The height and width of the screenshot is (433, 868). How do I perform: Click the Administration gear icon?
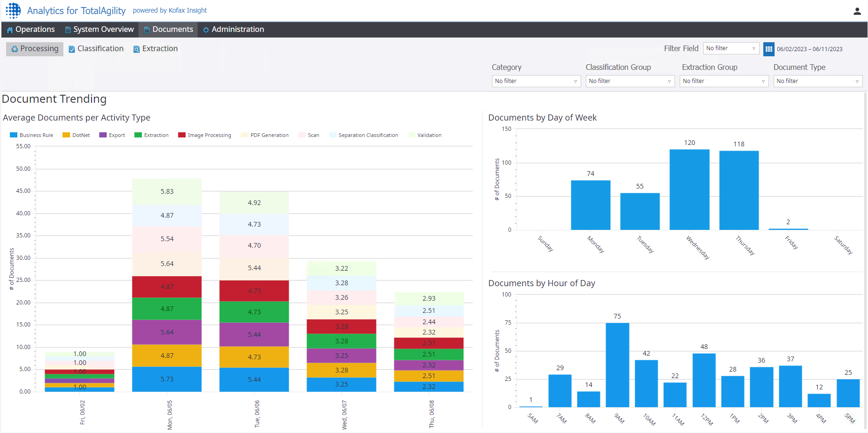tap(206, 30)
